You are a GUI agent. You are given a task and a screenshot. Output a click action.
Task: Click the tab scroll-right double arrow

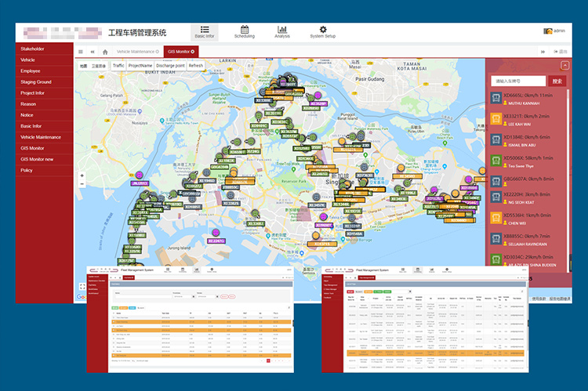(x=543, y=52)
